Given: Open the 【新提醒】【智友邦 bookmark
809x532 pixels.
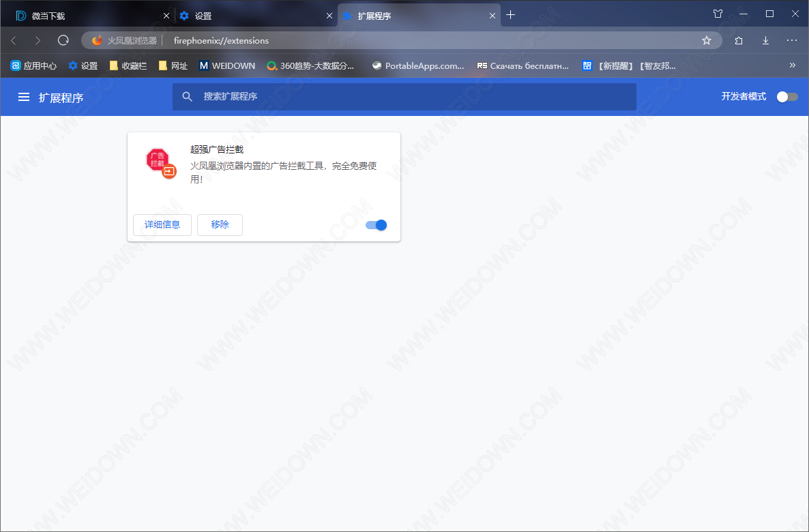Looking at the screenshot, I should (629, 65).
